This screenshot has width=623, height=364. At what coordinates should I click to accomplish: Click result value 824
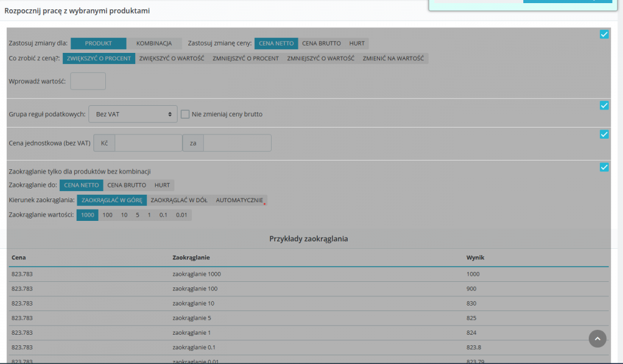[x=471, y=333]
